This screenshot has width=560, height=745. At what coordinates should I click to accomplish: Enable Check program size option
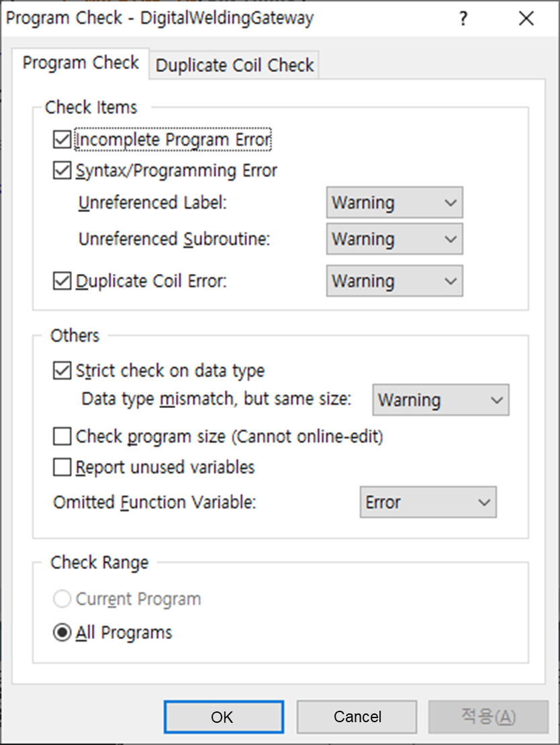62,437
